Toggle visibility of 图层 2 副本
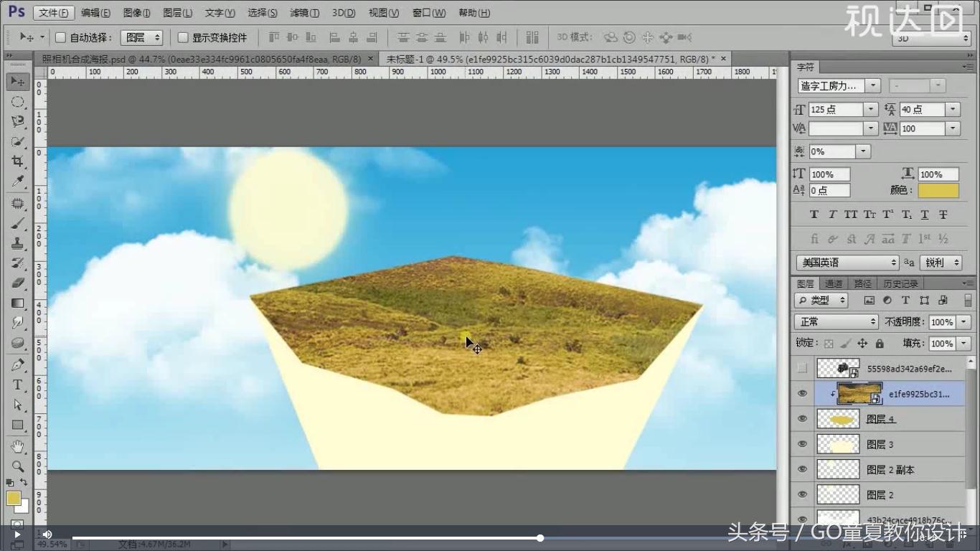The image size is (980, 551). (x=802, y=469)
